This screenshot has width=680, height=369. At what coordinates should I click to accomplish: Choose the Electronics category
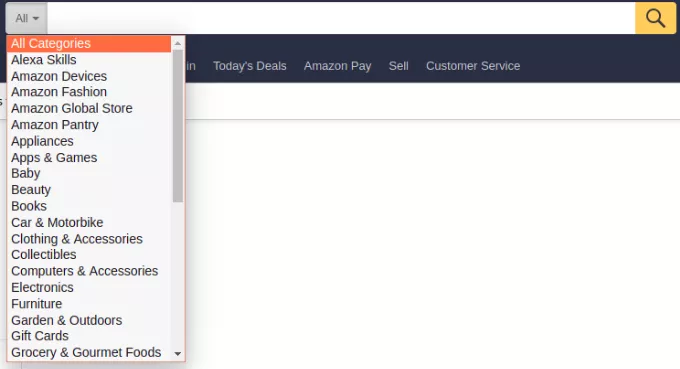[x=89, y=287]
